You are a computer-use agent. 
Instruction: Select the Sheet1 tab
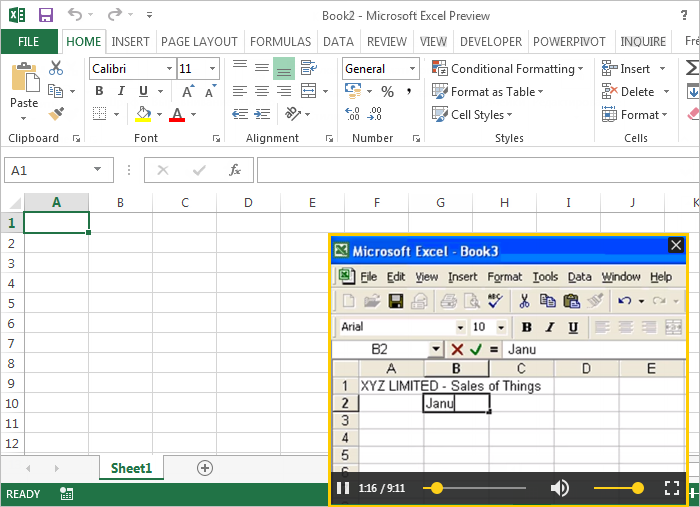(131, 468)
